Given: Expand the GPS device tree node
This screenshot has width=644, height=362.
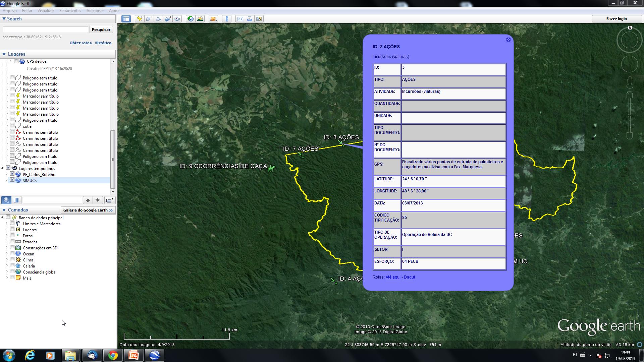Looking at the screenshot, I should coord(10,61).
